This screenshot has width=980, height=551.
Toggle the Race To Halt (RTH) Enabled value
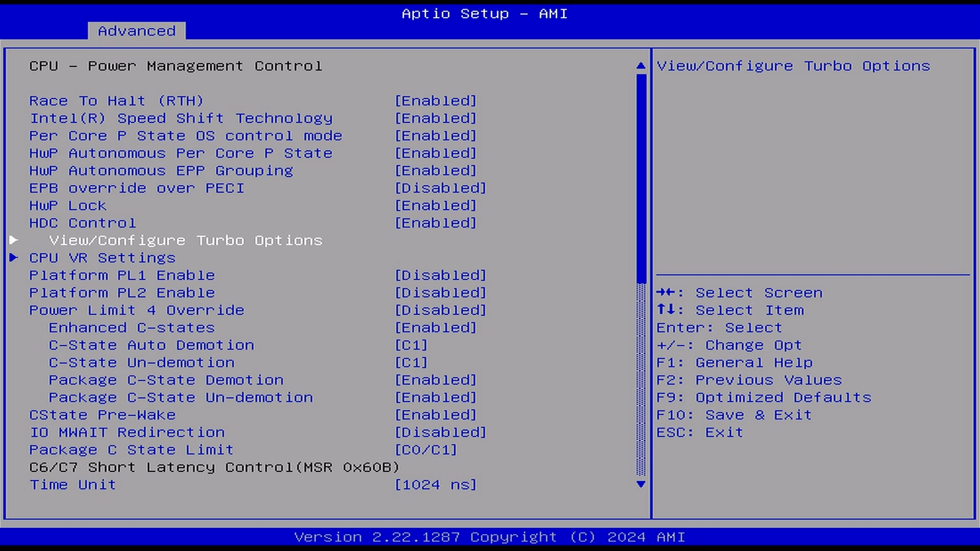point(435,101)
